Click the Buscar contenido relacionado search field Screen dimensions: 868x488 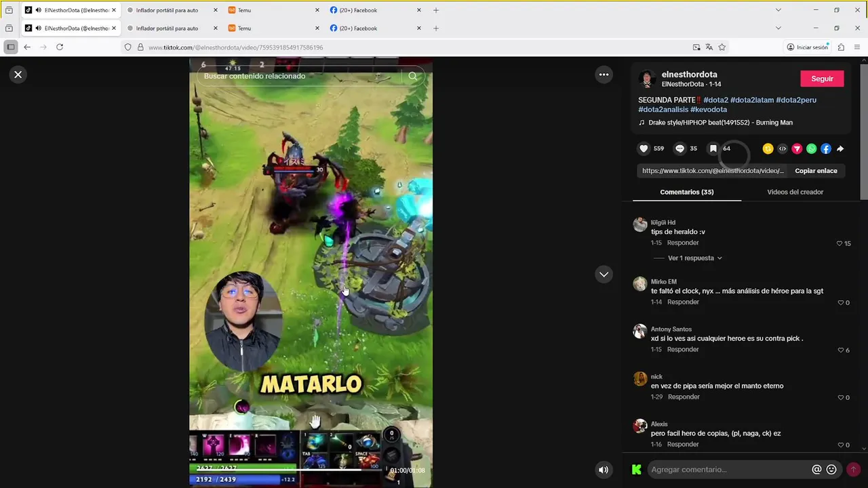point(302,76)
